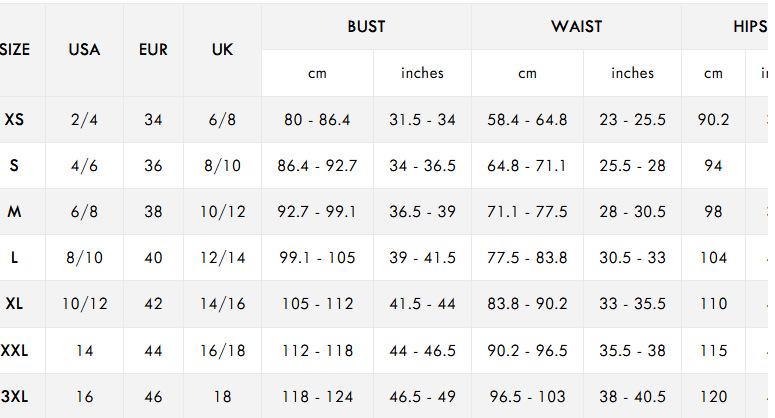Click UK size 12/14 cell
This screenshot has width=775, height=418.
(222, 258)
